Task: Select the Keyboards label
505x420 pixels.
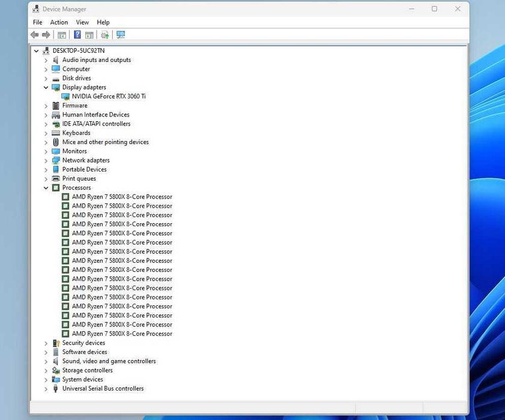Action: point(76,133)
